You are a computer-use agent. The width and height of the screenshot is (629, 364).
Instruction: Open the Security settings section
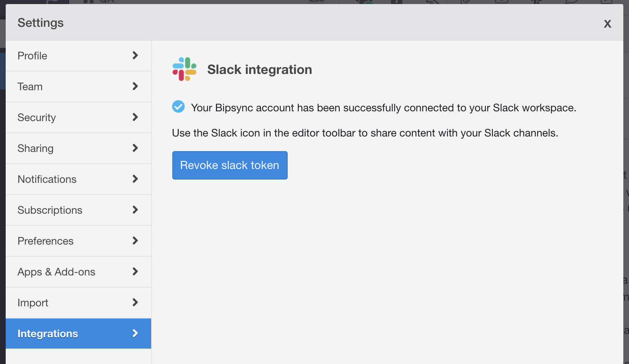(78, 117)
